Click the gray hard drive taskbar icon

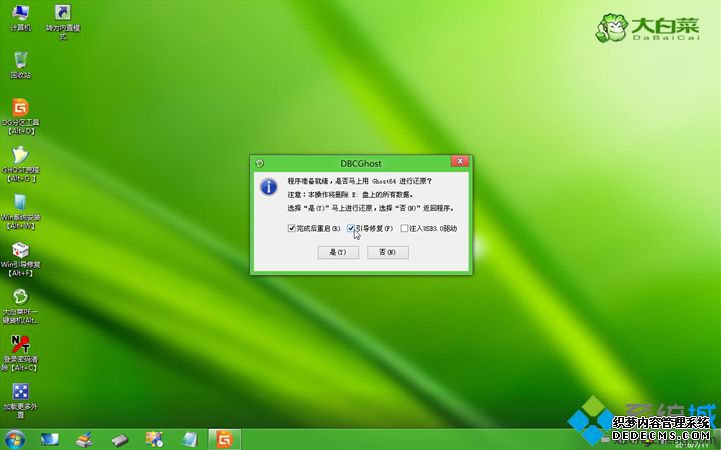pyautogui.click(x=120, y=440)
